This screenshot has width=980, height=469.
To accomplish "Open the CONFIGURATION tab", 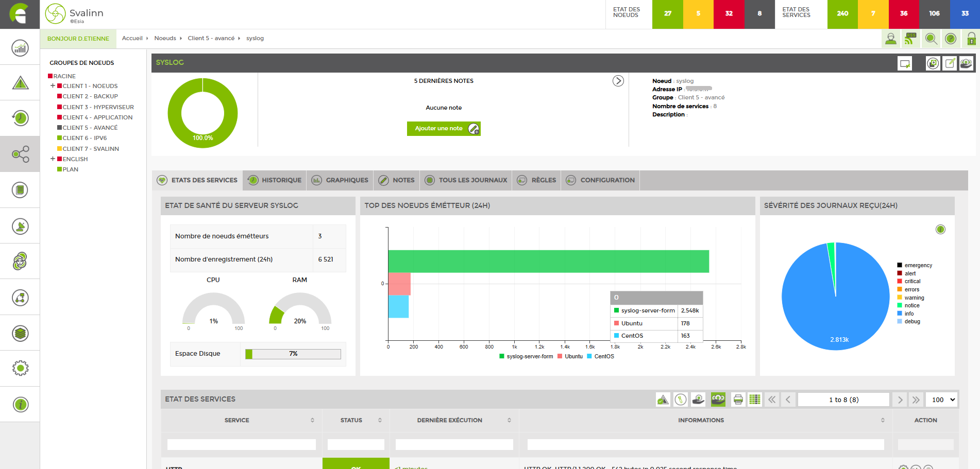I will coord(600,180).
